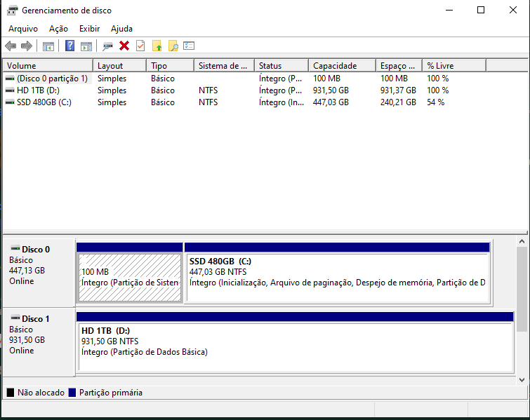Click the 54 % free cell
This screenshot has height=420, width=530.
tap(435, 102)
